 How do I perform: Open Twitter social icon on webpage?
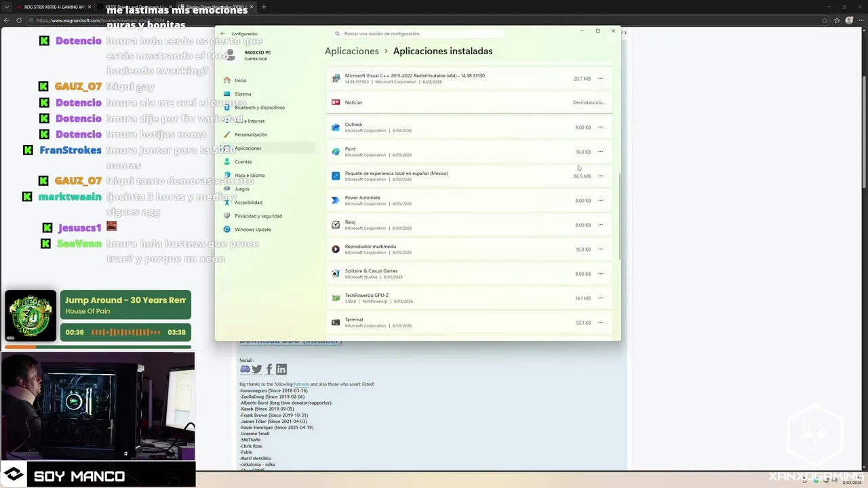257,369
